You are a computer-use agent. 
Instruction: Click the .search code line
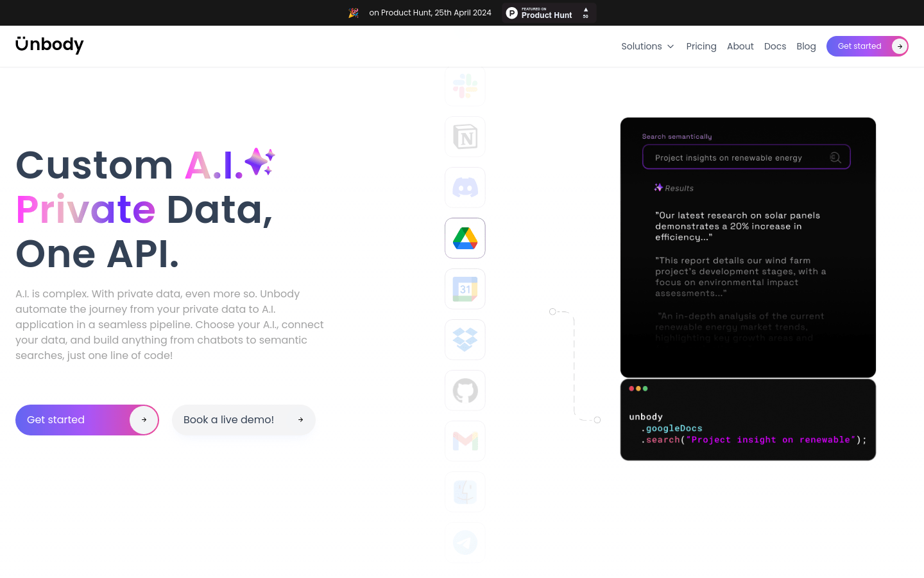pos(753,440)
